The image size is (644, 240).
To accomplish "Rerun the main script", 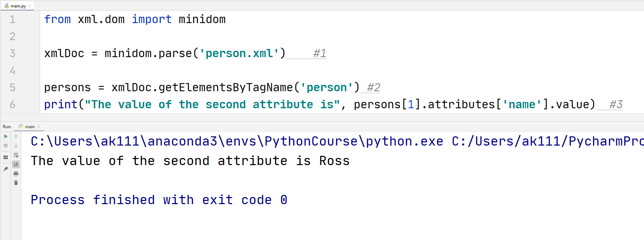I will tap(6, 136).
